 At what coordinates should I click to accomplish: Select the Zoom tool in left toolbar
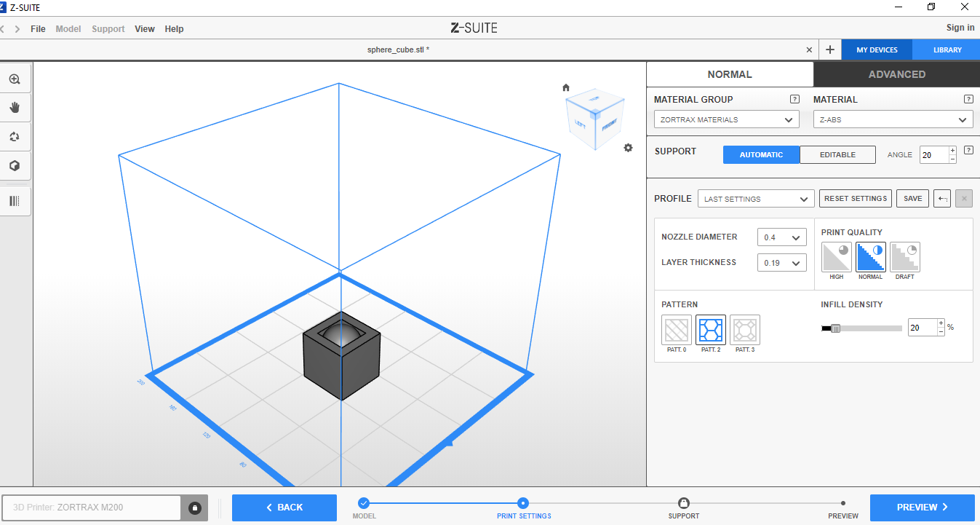tap(15, 79)
